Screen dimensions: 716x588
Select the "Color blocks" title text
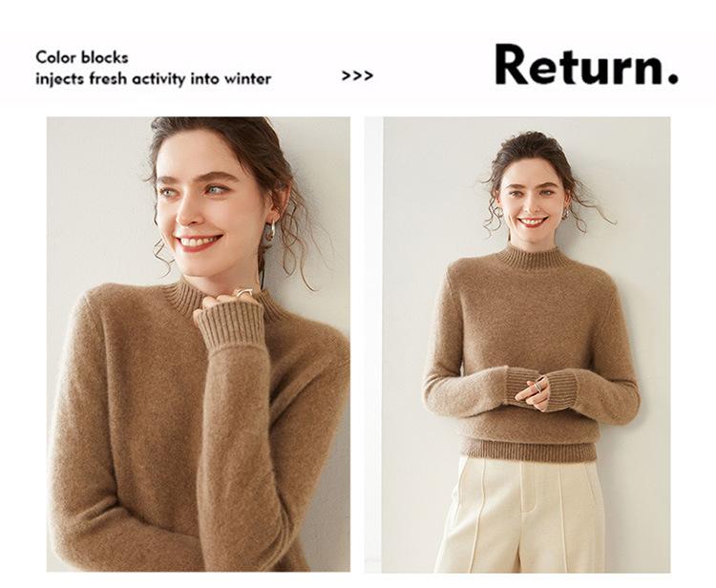tap(82, 57)
